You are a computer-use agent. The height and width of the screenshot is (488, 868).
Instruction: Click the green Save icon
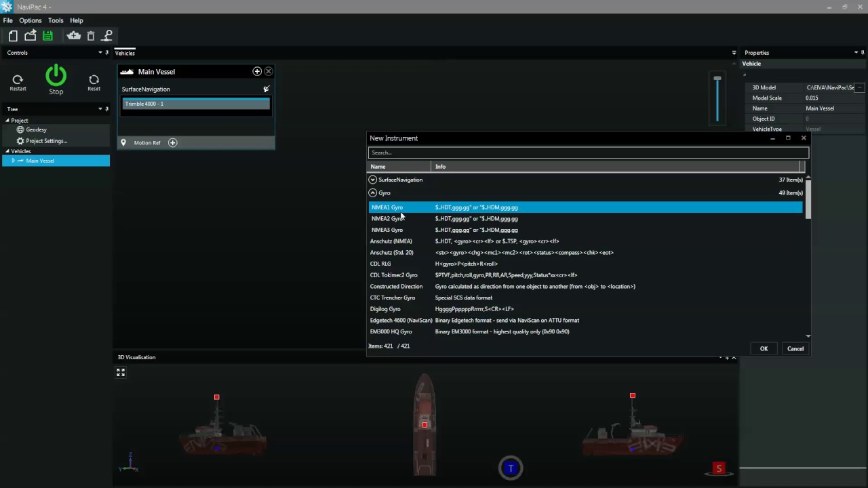[47, 36]
